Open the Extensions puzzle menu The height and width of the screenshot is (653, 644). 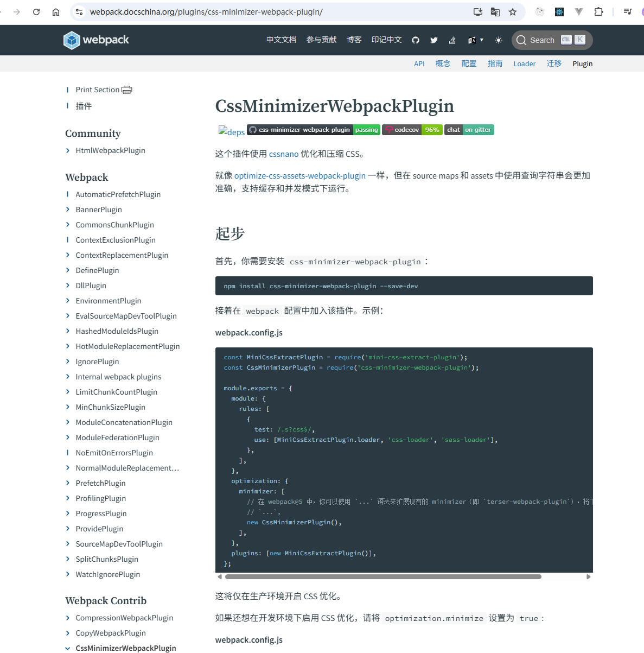598,12
